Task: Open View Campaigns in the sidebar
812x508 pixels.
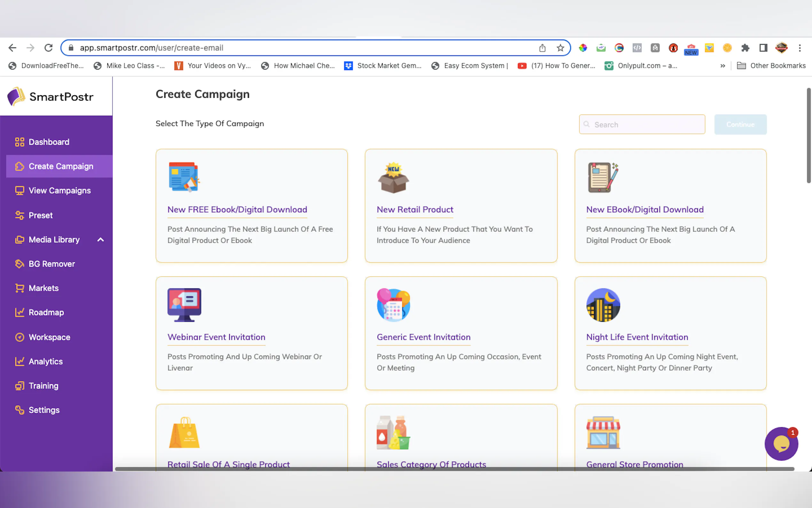Action: point(59,191)
